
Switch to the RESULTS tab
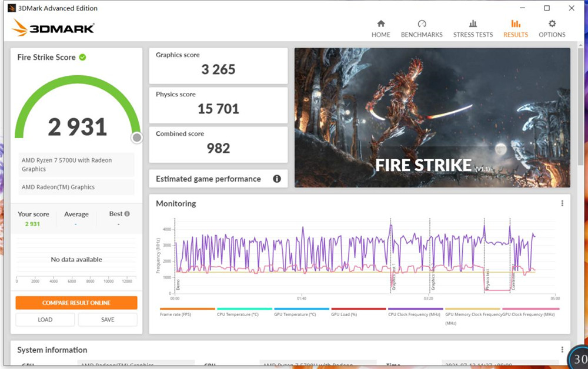click(x=515, y=28)
